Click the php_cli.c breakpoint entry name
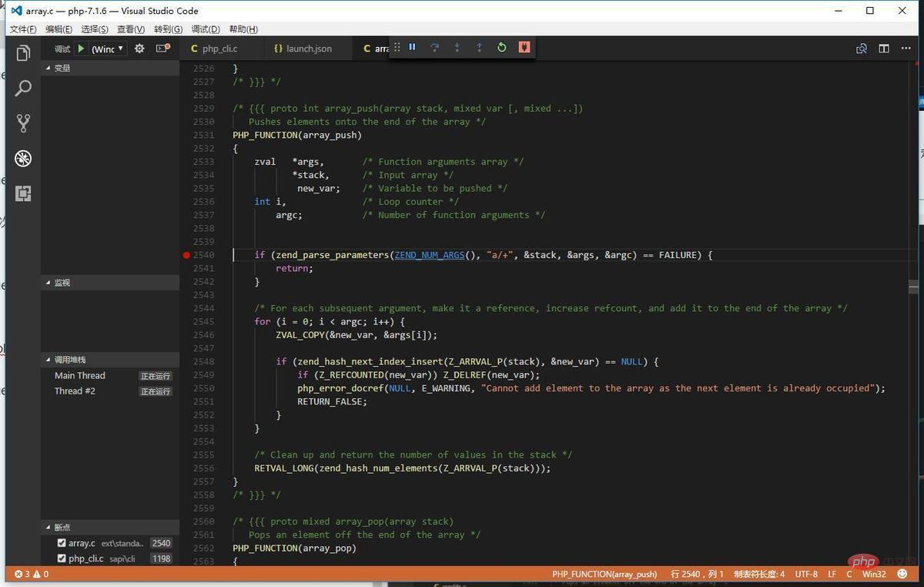924x587 pixels. (85, 558)
